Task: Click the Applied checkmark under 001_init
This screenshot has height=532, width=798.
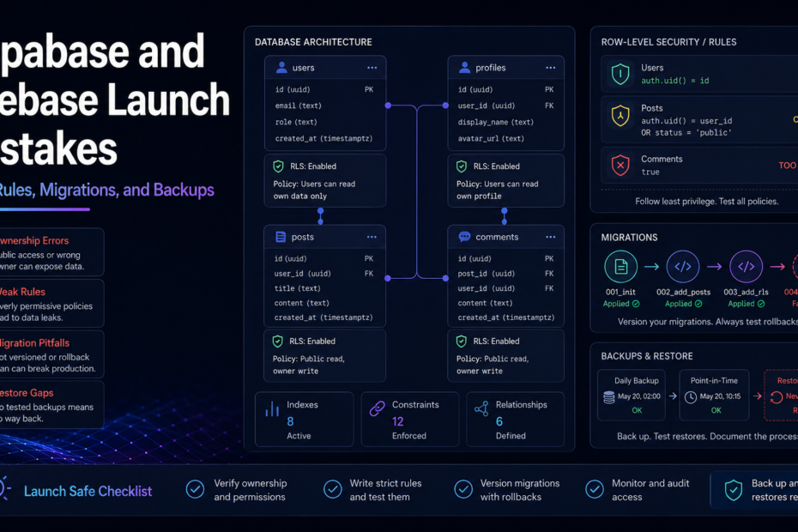Action: (x=636, y=304)
